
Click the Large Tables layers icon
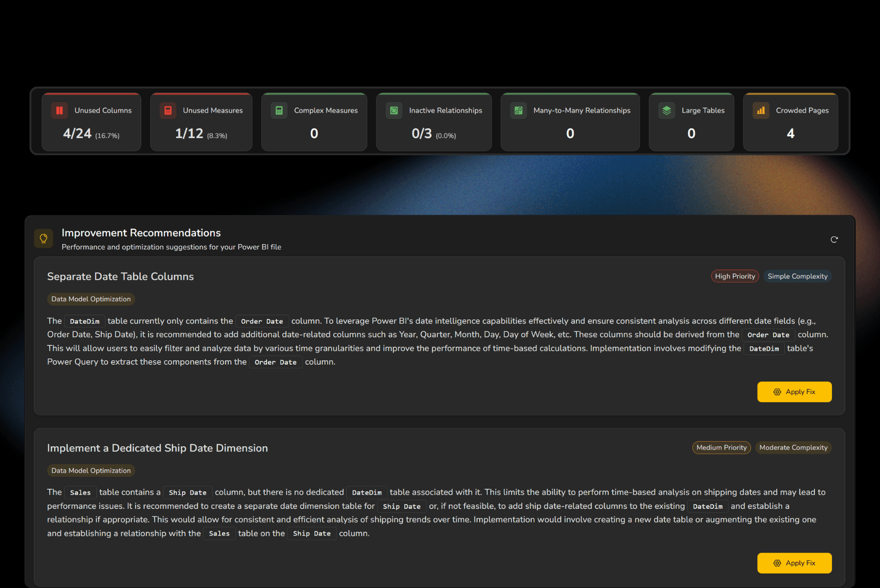pos(667,111)
